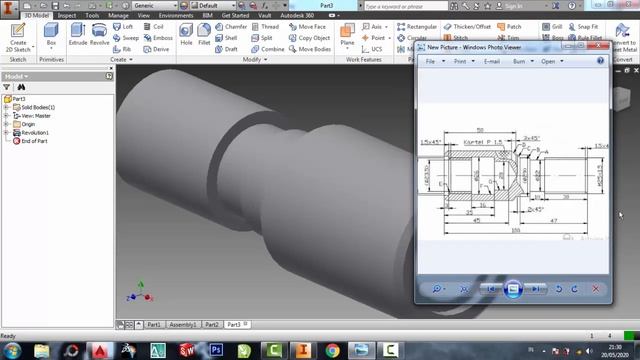Expand the Origin folder node
Screen dimensions: 640x360
6,124
